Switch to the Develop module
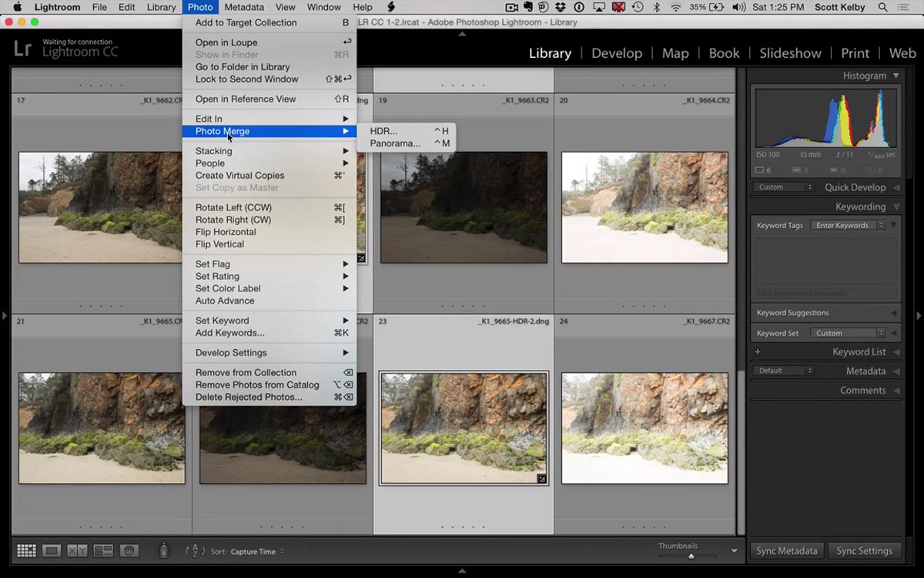Screen dimensions: 924x578 click(617, 53)
